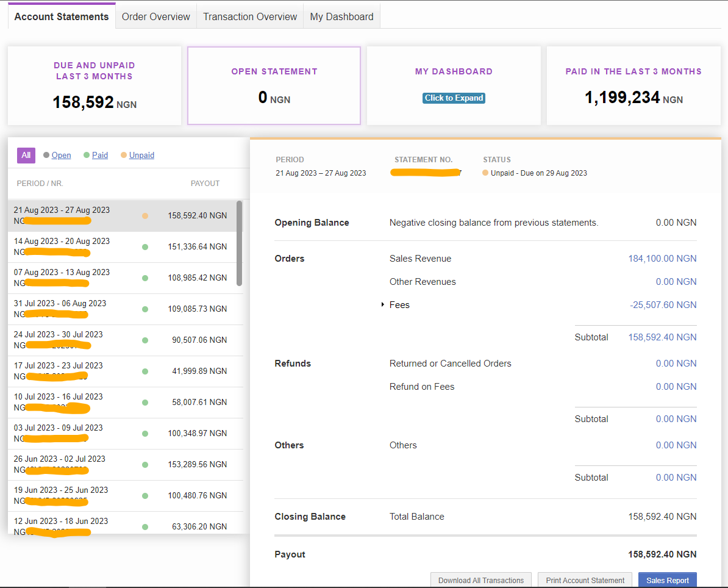Viewport: 728px width, 588px height.
Task: Click Total Balance 158,592.40 NGN value
Action: click(x=662, y=517)
